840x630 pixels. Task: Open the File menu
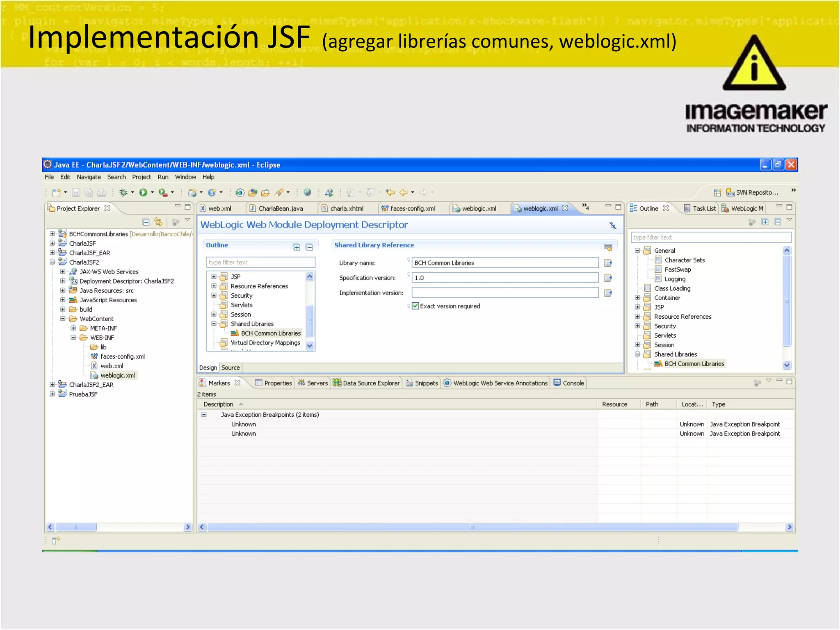[x=49, y=177]
